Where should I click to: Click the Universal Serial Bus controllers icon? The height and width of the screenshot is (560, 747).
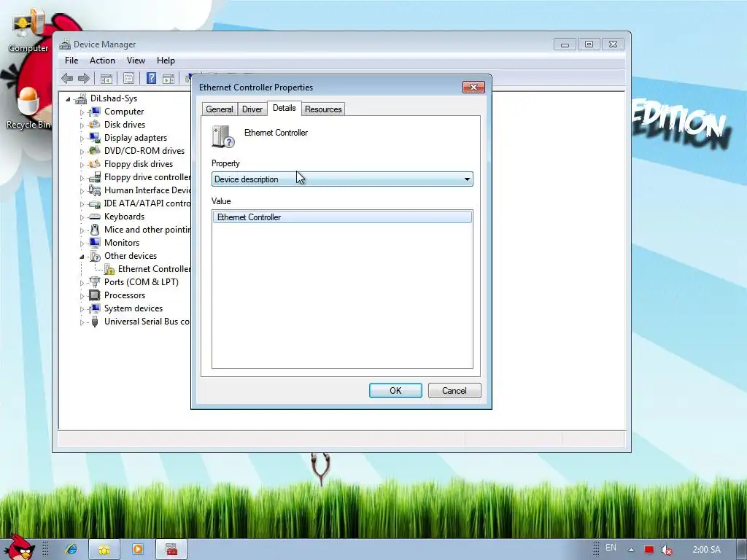95,322
